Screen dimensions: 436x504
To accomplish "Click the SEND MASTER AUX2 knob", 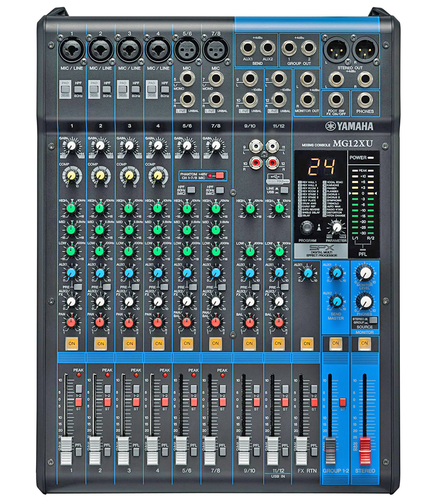I will pyautogui.click(x=337, y=301).
